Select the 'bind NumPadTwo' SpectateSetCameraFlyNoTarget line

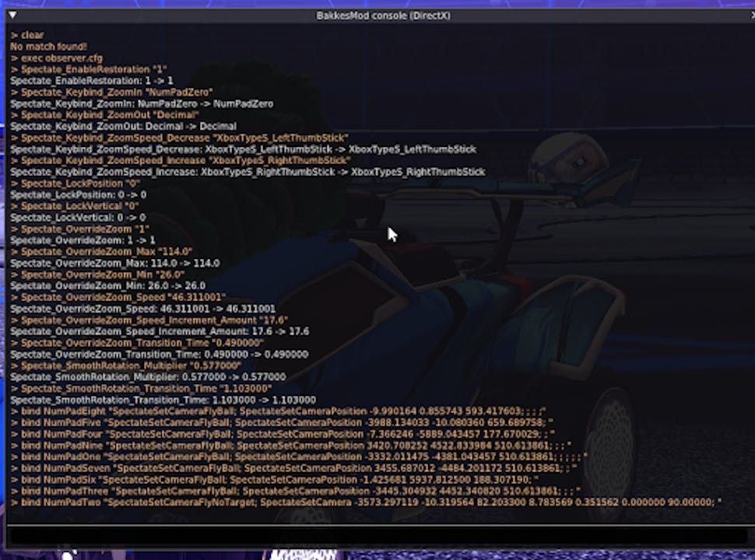366,502
